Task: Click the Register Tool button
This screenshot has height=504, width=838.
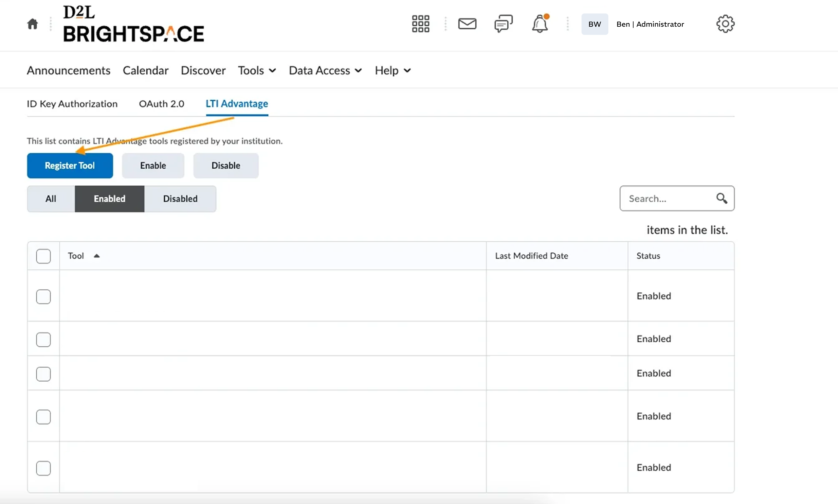Action: tap(70, 165)
